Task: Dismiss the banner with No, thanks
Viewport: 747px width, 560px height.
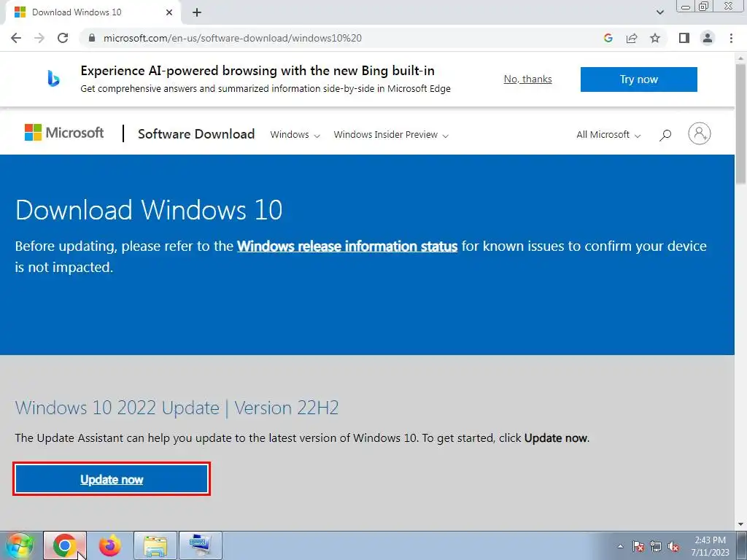Action: [x=528, y=79]
